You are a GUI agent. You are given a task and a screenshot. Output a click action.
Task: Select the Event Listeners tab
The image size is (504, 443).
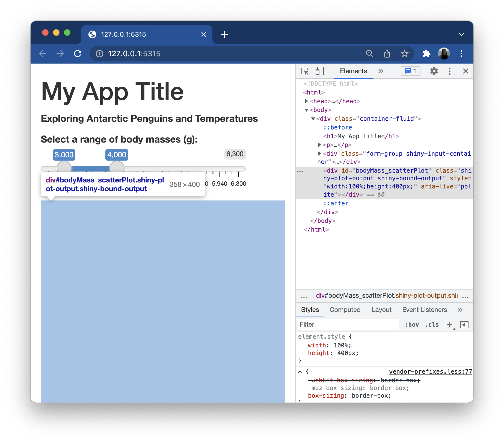[x=424, y=310]
